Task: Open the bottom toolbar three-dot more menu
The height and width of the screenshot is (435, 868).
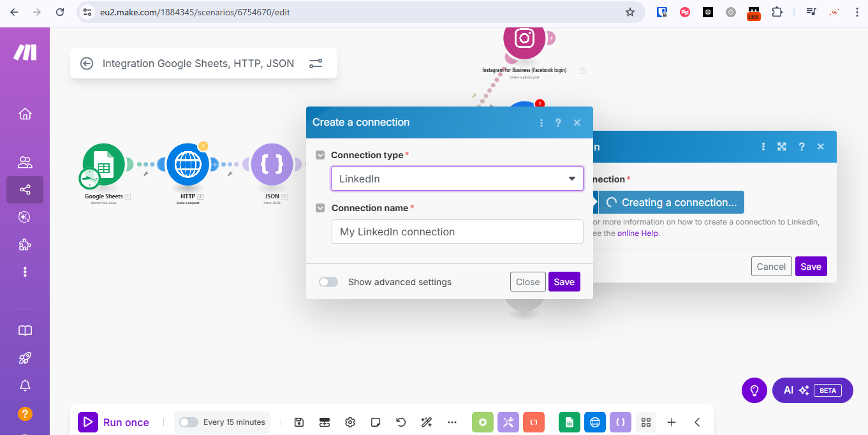Action: pos(452,422)
